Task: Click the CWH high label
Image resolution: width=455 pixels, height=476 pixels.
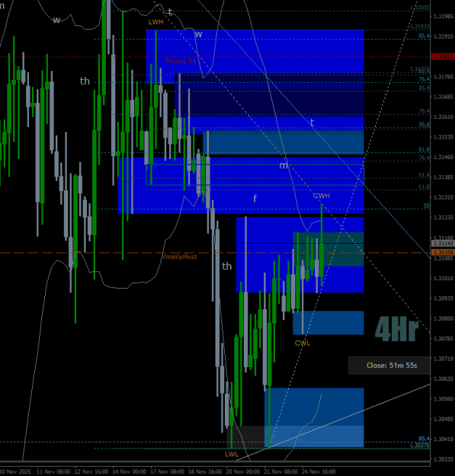Action: tap(322, 196)
